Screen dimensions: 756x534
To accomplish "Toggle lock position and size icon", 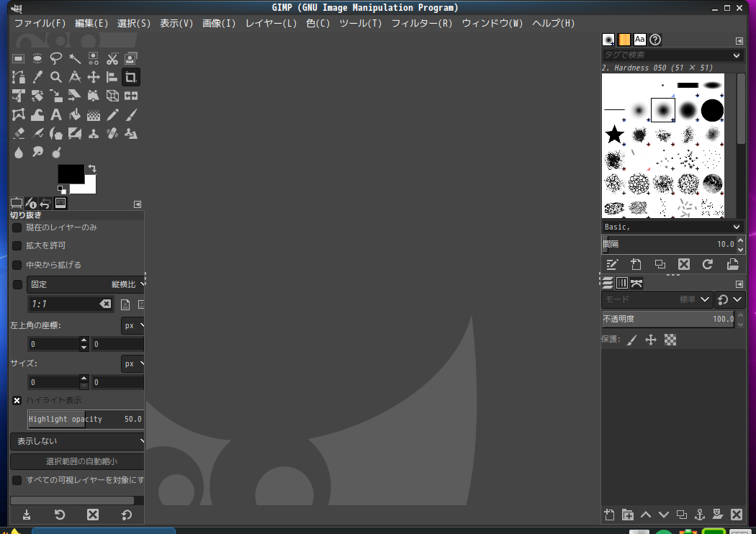I will tap(651, 340).
